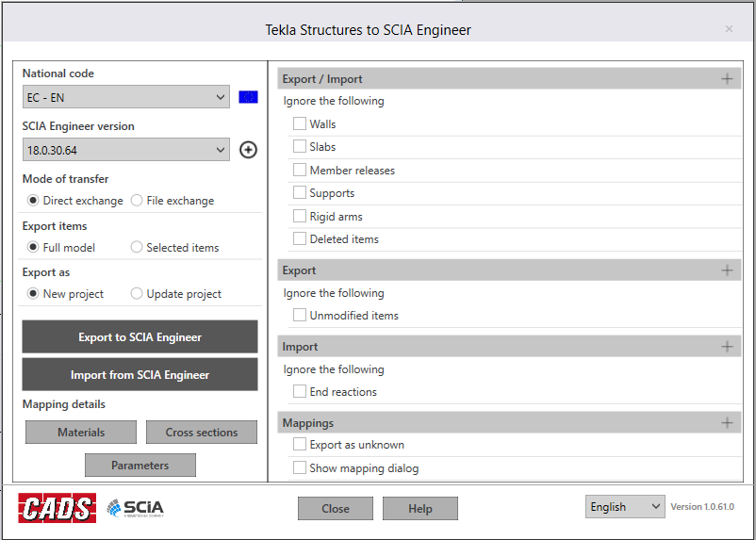Image resolution: width=756 pixels, height=540 pixels.
Task: Click the add SCIA version plus icon
Action: (x=248, y=150)
